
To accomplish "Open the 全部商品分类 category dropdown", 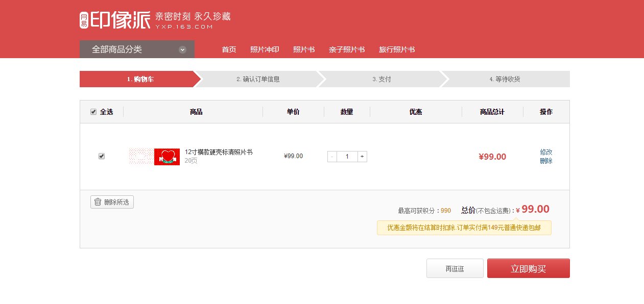I will tap(136, 49).
